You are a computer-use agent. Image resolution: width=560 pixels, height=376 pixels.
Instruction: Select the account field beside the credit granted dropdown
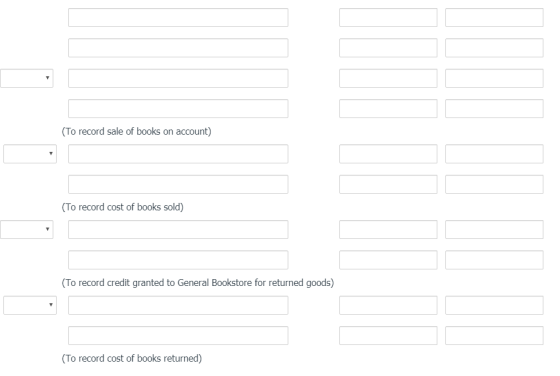[x=178, y=230]
